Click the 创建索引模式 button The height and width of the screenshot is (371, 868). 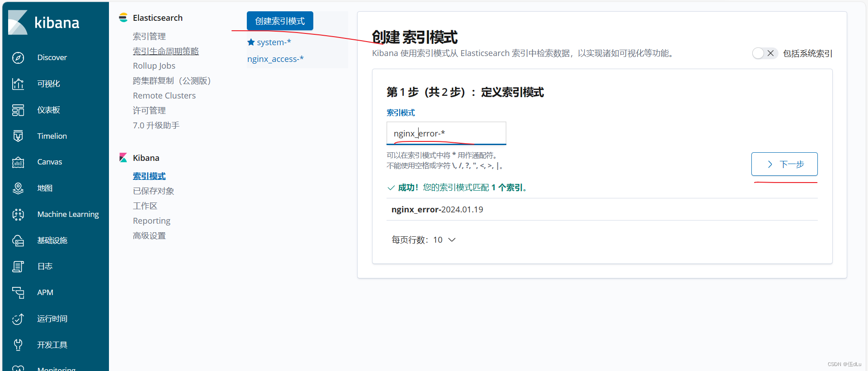point(280,21)
